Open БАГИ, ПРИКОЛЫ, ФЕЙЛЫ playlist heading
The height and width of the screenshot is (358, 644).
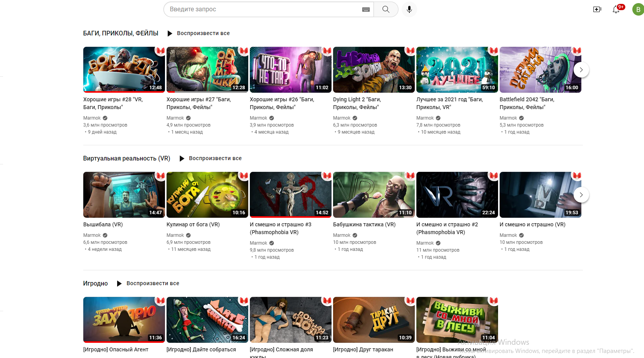pyautogui.click(x=121, y=33)
